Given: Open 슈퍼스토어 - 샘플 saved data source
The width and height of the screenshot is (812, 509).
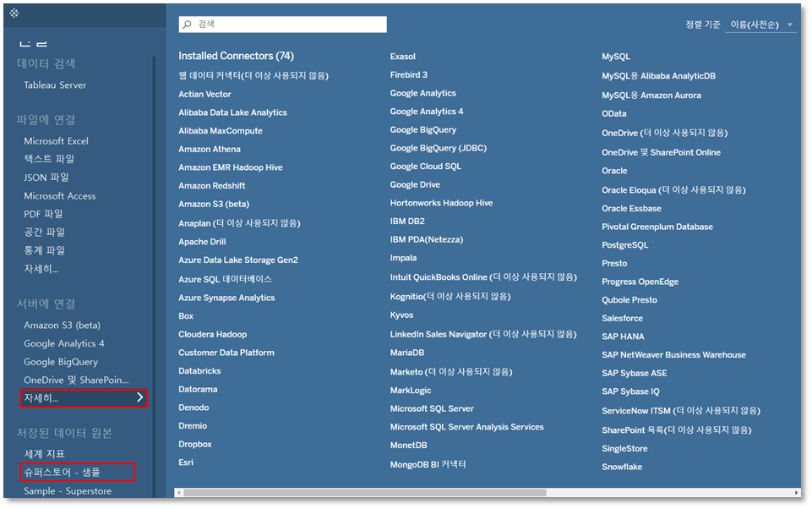Looking at the screenshot, I should tap(63, 472).
